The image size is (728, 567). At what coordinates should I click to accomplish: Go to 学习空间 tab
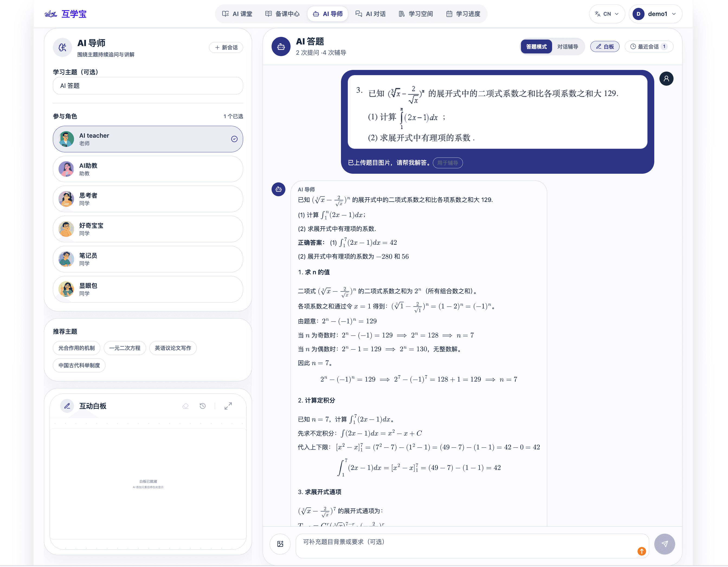[416, 14]
